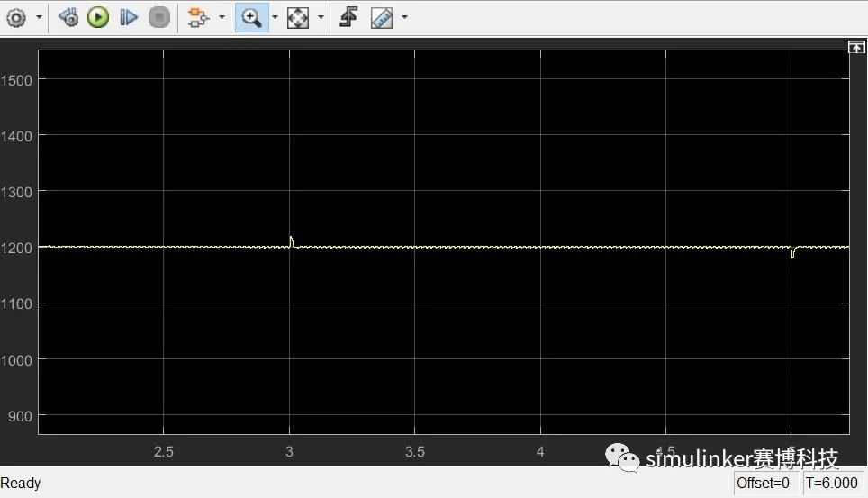Expand the zoom mode dropdown arrow
Image resolution: width=868 pixels, height=498 pixels.
pyautogui.click(x=276, y=17)
